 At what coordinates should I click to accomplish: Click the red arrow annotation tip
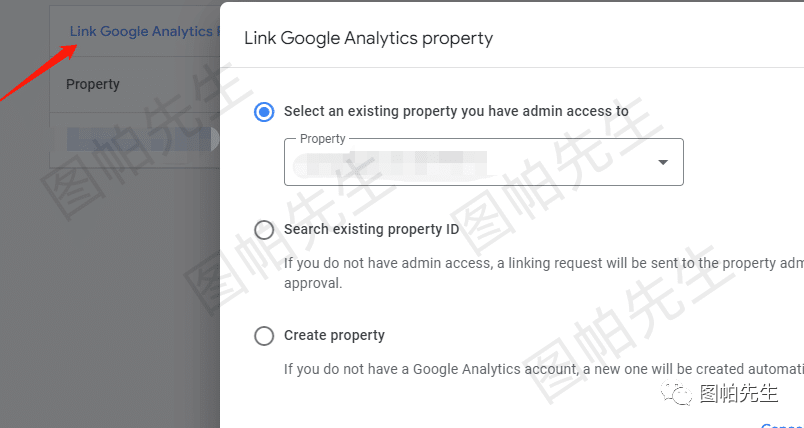74,47
